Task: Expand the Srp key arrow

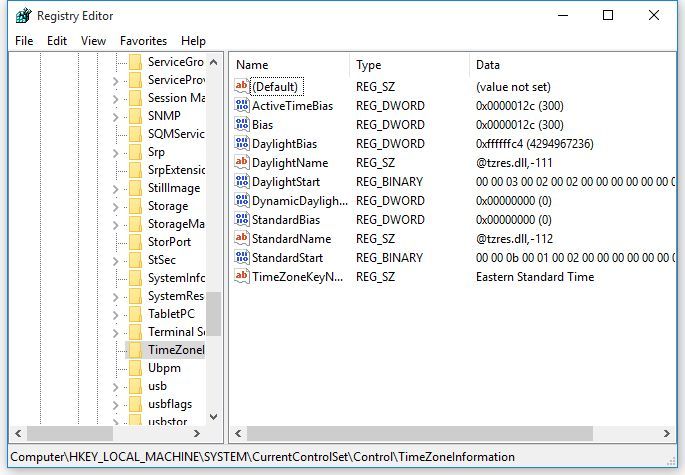Action: [115, 152]
